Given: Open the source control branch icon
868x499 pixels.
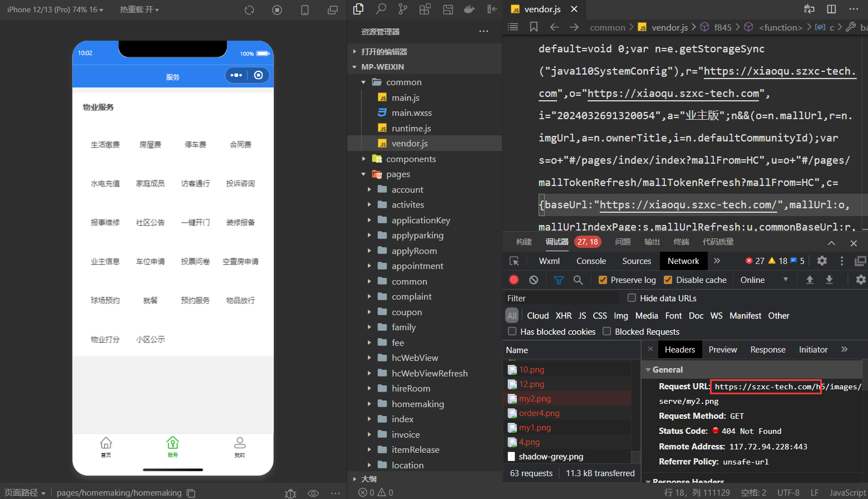Looking at the screenshot, I should 403,9.
